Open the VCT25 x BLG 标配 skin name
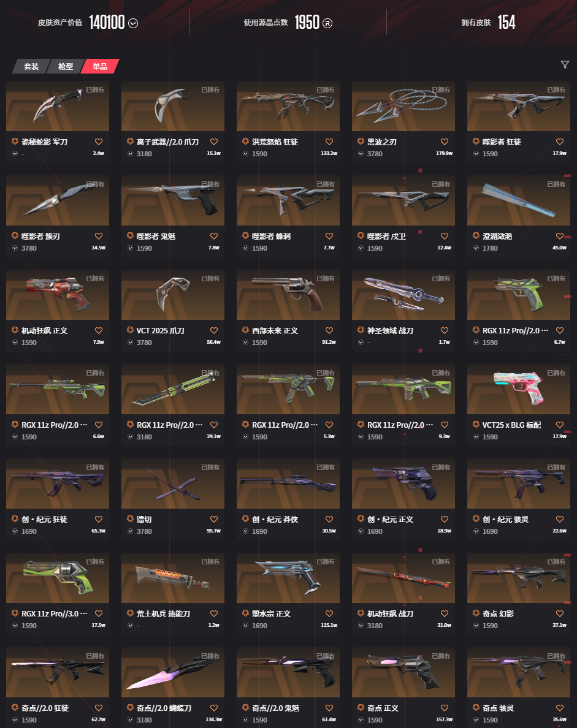Viewport: 577px width, 728px height. point(511,425)
